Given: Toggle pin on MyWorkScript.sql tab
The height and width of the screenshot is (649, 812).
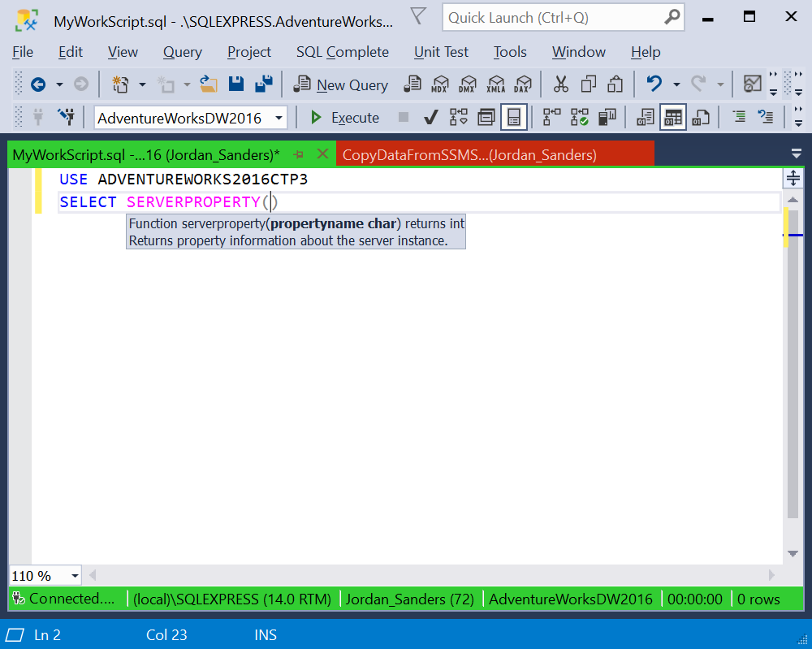Looking at the screenshot, I should 299,154.
